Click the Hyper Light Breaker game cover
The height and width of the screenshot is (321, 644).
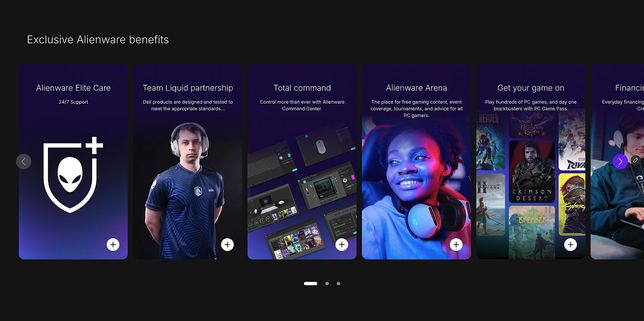(x=532, y=232)
